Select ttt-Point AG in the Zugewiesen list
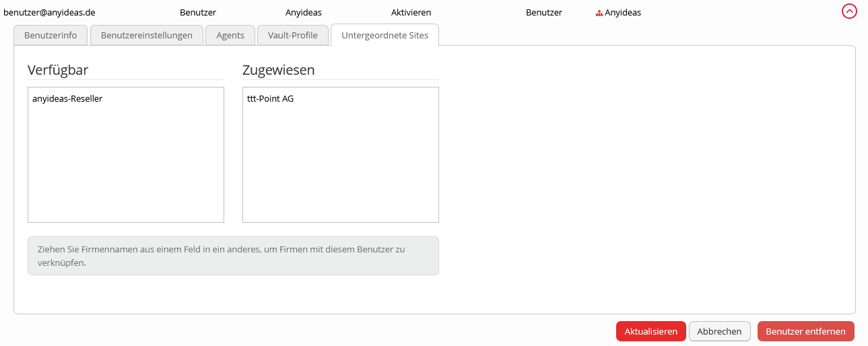 click(270, 99)
